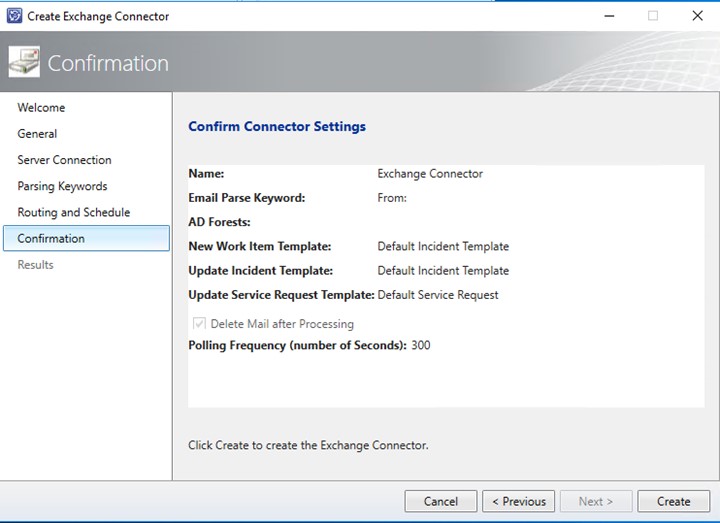
Task: Select the Parsing Keywords step
Action: pyautogui.click(x=62, y=186)
